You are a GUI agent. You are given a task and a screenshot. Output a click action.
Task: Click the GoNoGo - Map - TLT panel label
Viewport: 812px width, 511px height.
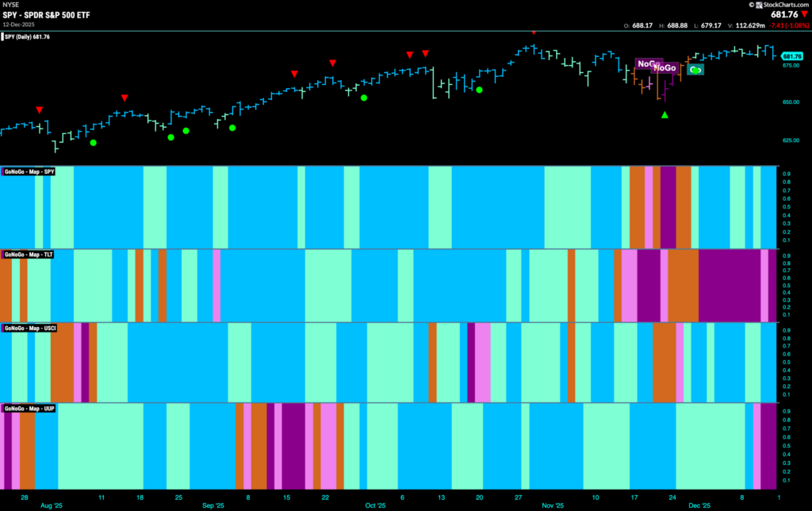(29, 255)
